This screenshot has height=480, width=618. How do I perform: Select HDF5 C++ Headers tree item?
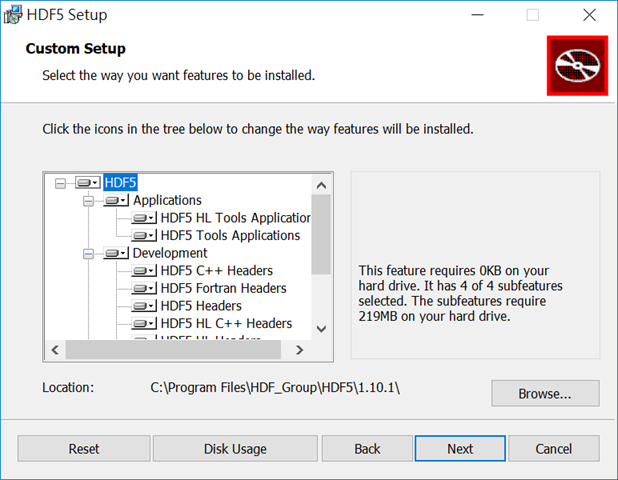[x=217, y=271]
